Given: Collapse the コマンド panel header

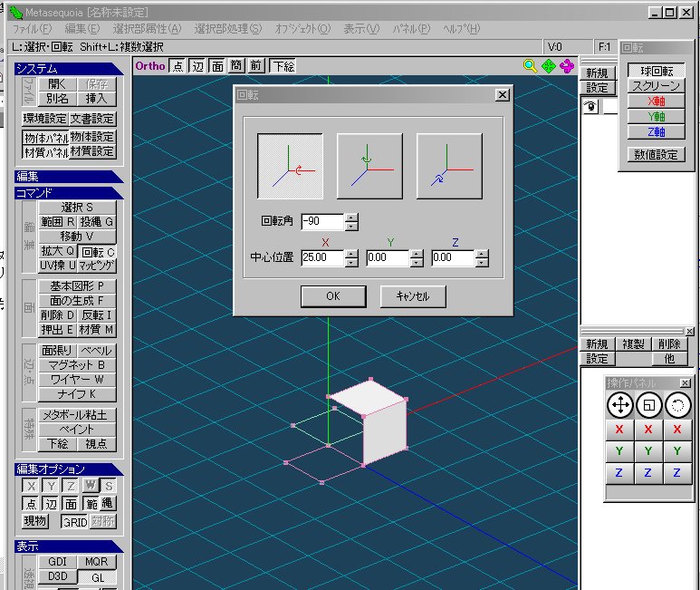Looking at the screenshot, I should point(69,193).
